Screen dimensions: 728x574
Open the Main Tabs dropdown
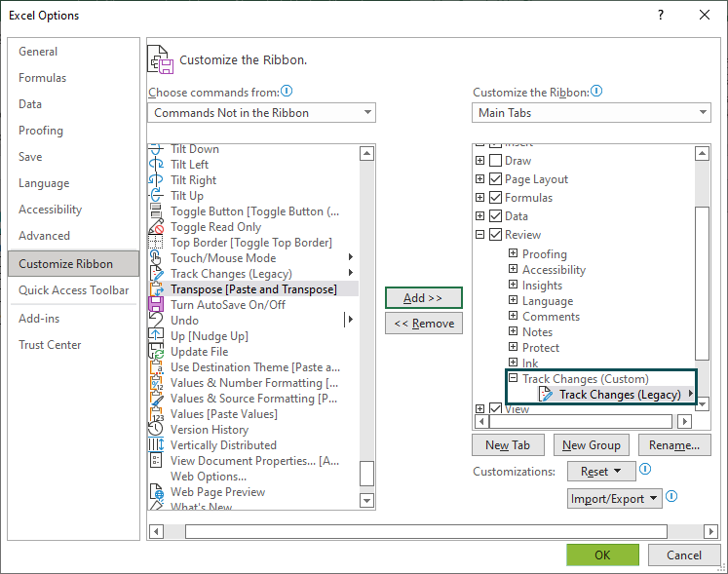tap(591, 113)
